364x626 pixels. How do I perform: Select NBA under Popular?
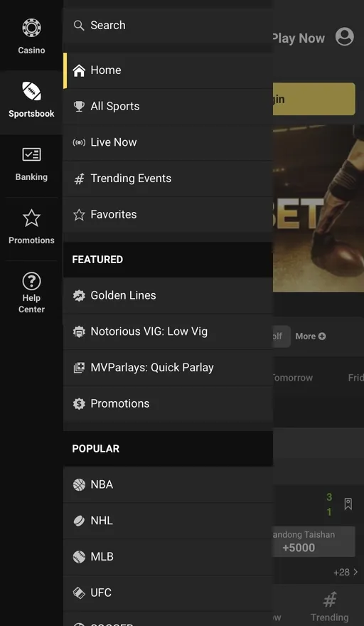click(x=168, y=484)
